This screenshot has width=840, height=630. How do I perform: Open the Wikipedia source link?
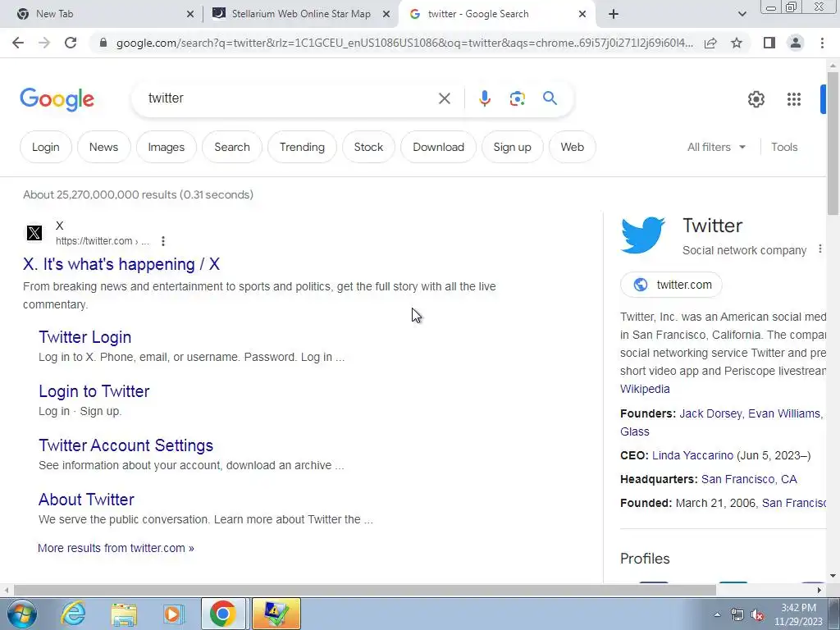645,389
